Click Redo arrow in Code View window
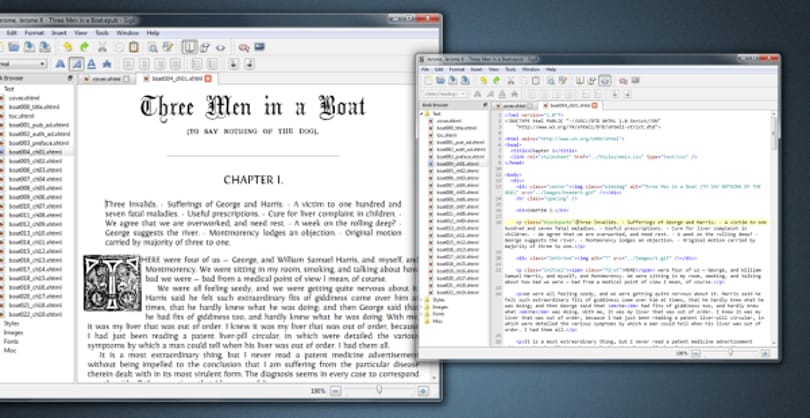810x418 pixels. pos(496,81)
